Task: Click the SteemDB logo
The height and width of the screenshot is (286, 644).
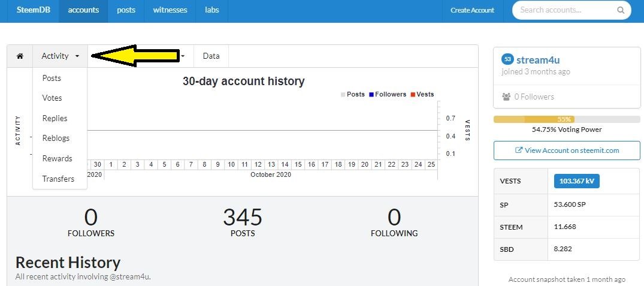Action: [x=29, y=10]
